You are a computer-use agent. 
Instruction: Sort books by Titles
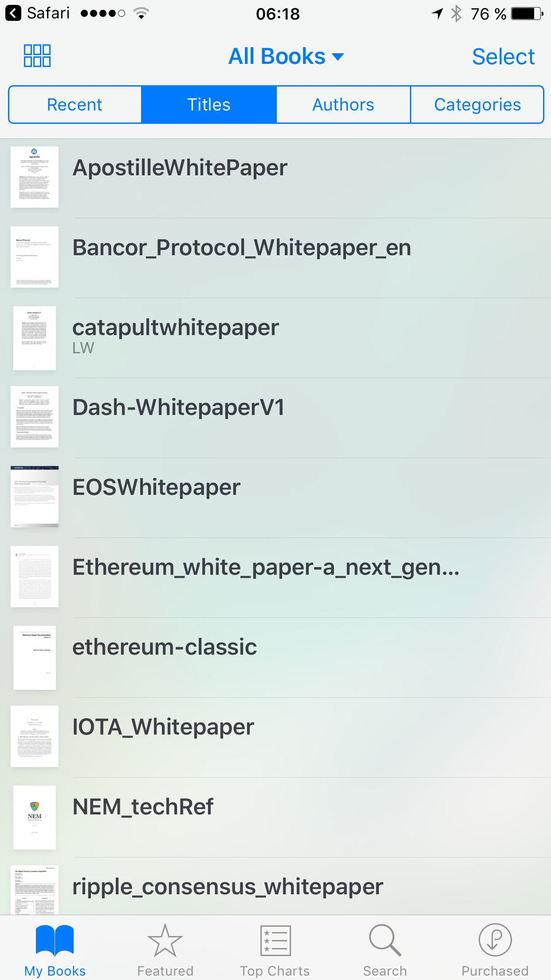(209, 105)
